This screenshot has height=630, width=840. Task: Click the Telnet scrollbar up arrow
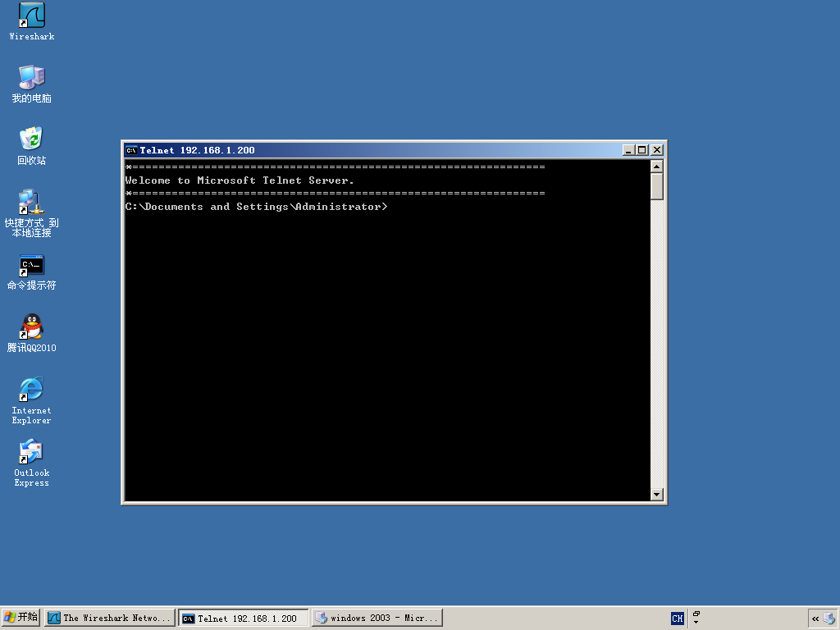[657, 167]
